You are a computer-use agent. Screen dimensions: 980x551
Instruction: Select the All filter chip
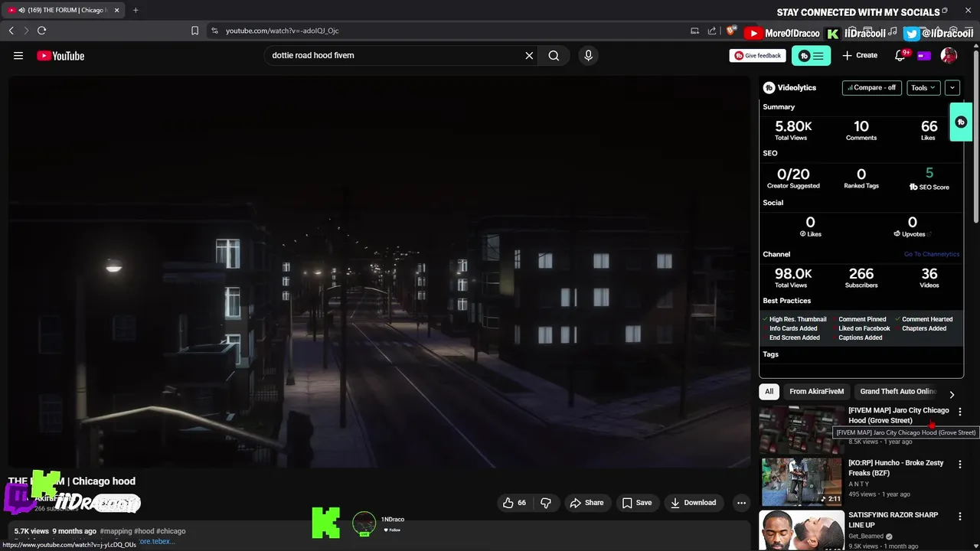point(769,391)
